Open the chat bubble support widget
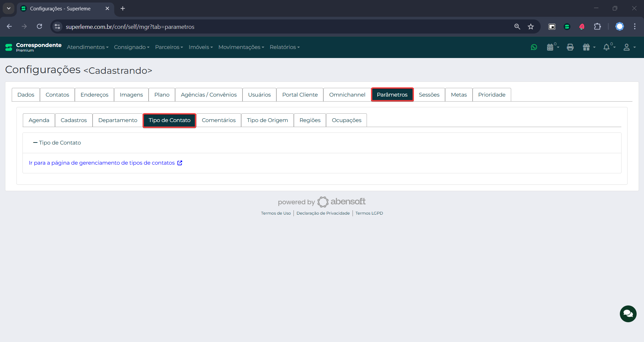 coord(628,314)
